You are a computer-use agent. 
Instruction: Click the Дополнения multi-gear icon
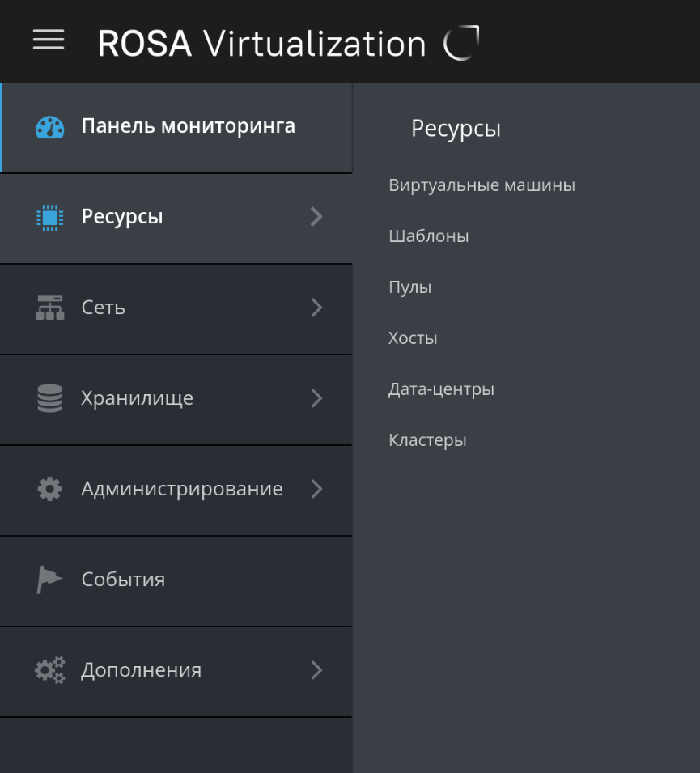click(x=49, y=670)
